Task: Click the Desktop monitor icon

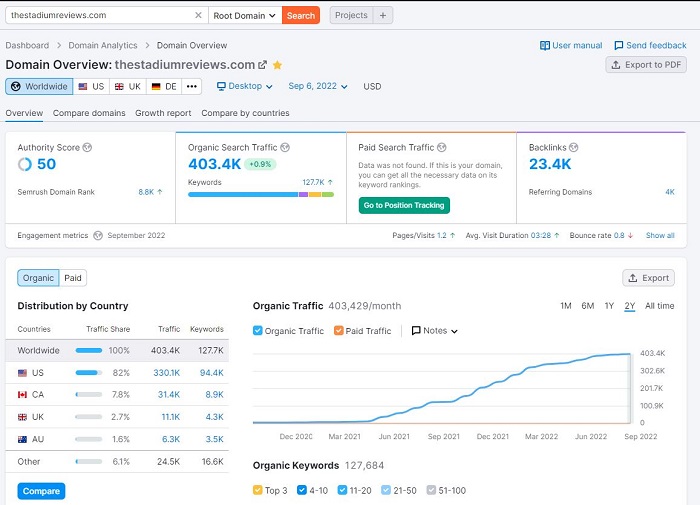Action: coord(221,86)
